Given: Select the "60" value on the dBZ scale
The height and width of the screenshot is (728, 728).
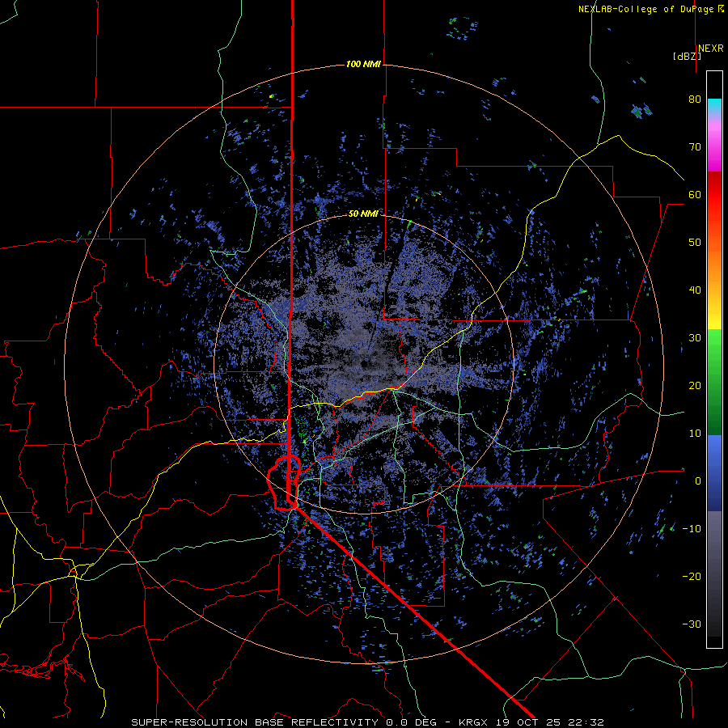Looking at the screenshot, I should pyautogui.click(x=695, y=195).
